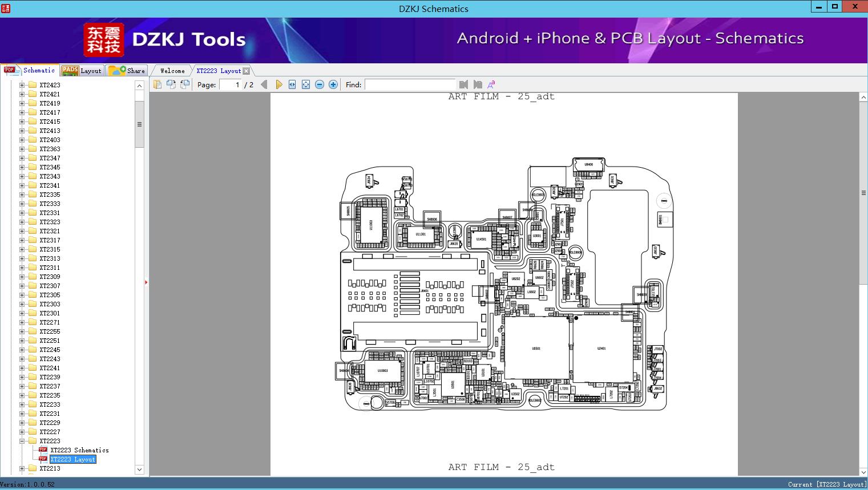This screenshot has height=490, width=868.
Task: Open the Welcome tab
Action: [x=172, y=71]
